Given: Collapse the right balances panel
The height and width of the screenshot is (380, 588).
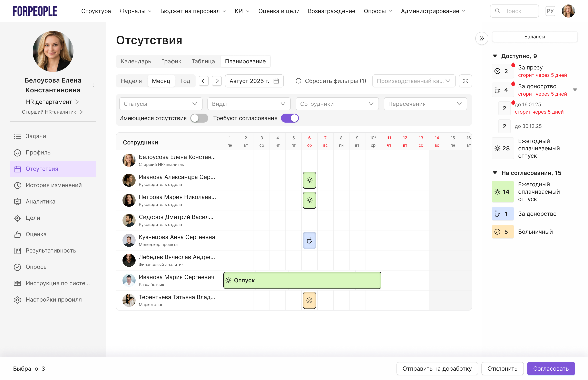Looking at the screenshot, I should tap(481, 38).
